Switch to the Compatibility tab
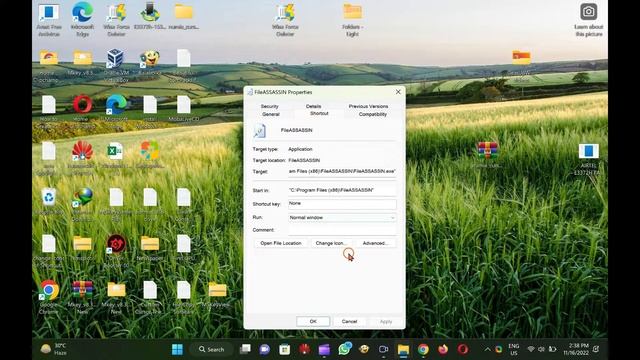The height and width of the screenshot is (360, 640). pyautogui.click(x=373, y=114)
